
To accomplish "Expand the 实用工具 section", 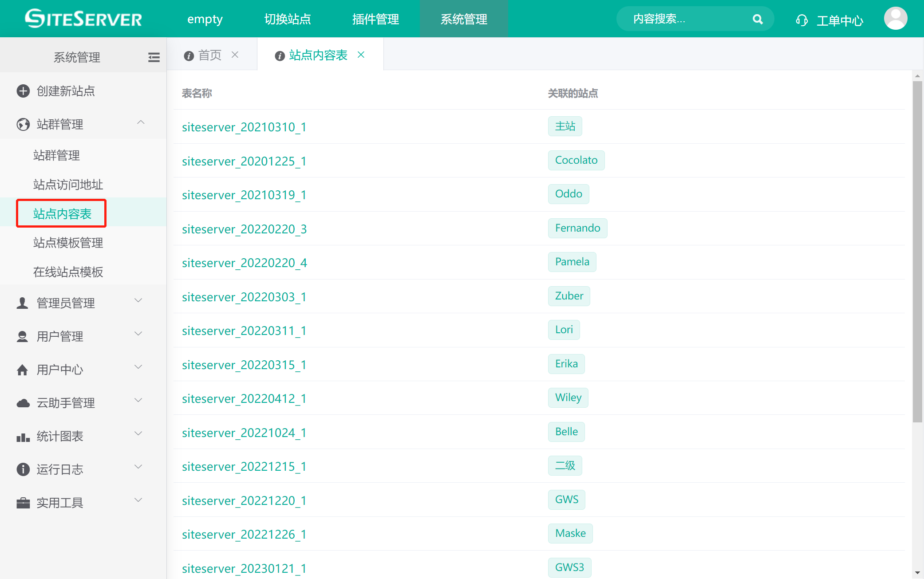I will click(x=138, y=500).
